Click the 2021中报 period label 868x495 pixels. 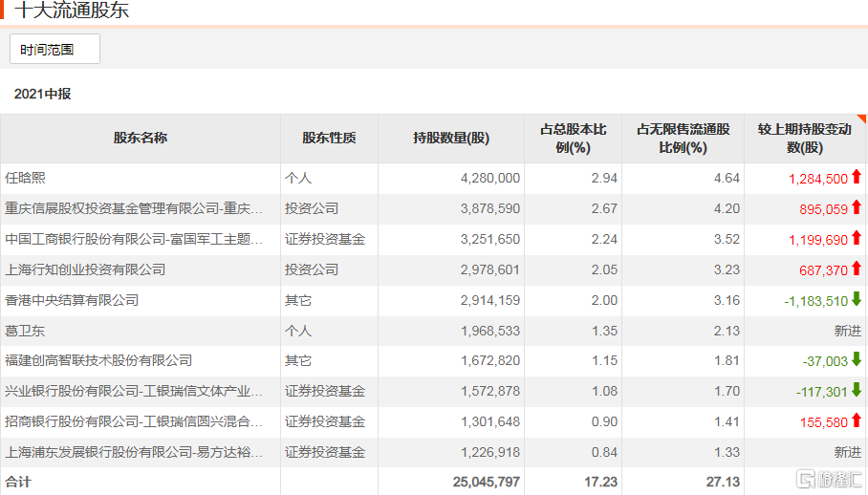[43, 94]
